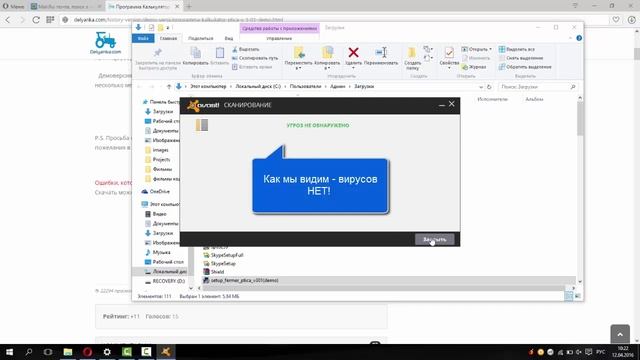Click the Opera icon on the taskbar
The image size is (640, 360).
pos(87,351)
